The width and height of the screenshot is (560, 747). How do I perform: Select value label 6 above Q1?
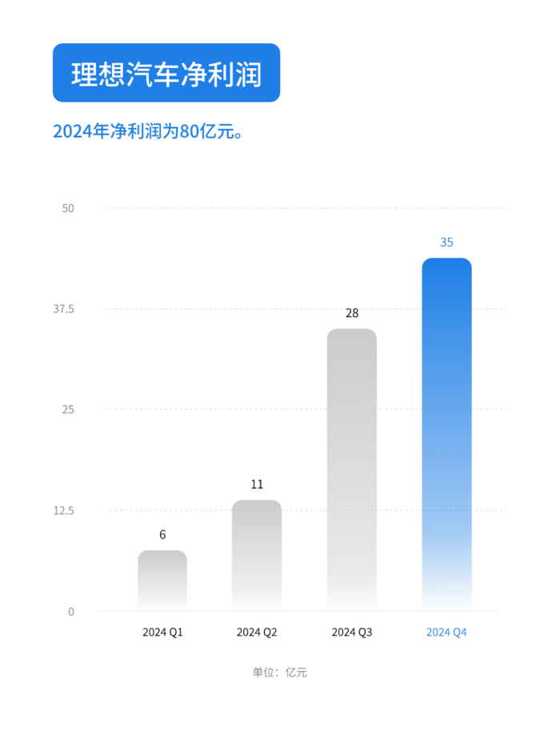(162, 535)
